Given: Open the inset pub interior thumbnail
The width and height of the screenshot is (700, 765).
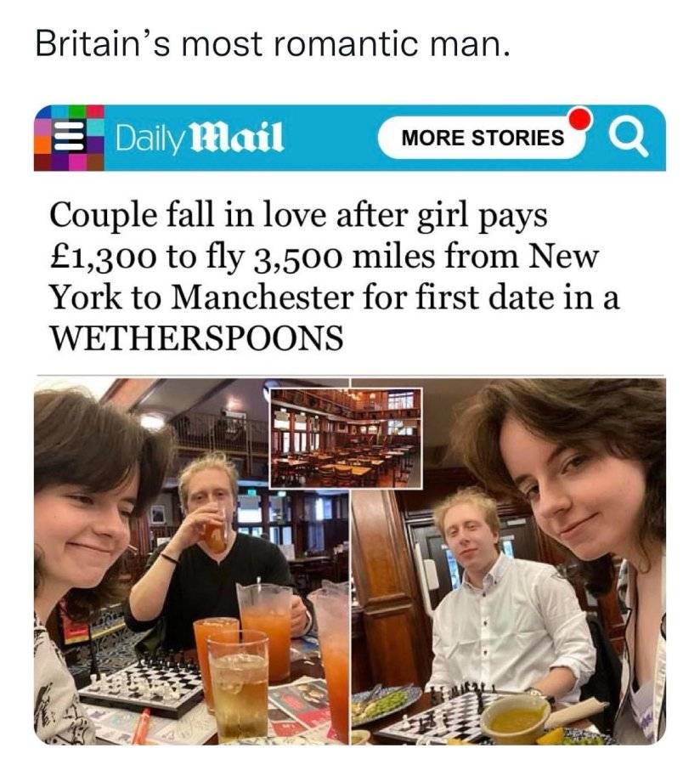Looking at the screenshot, I should click(x=346, y=438).
